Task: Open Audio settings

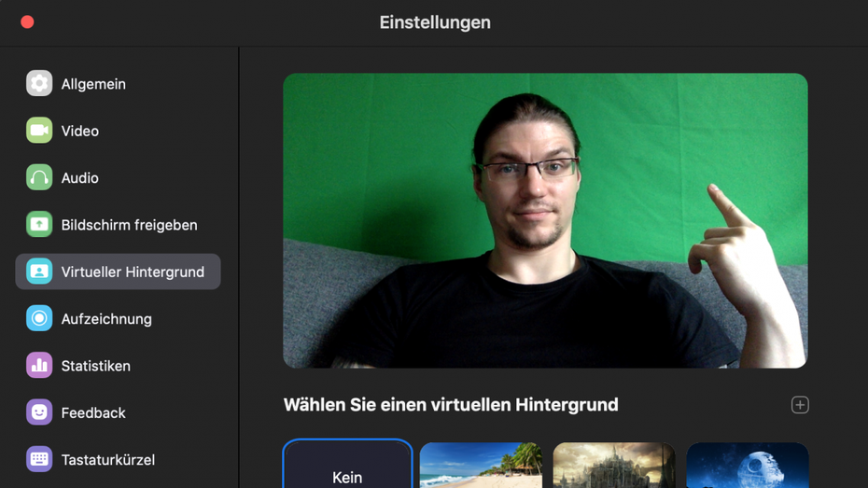Action: pos(80,178)
